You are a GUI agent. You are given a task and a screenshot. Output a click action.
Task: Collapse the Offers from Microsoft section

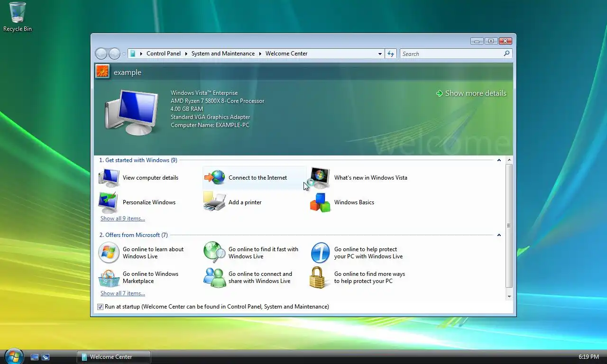(499, 235)
